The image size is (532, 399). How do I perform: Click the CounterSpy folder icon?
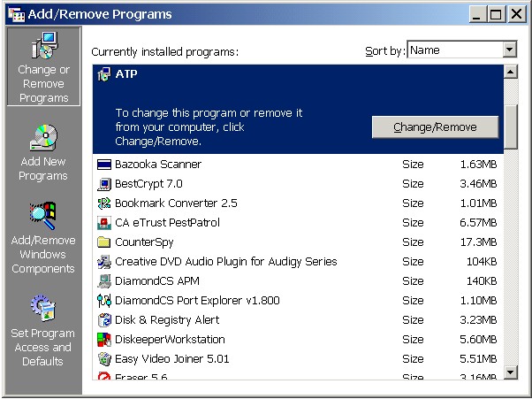click(103, 242)
